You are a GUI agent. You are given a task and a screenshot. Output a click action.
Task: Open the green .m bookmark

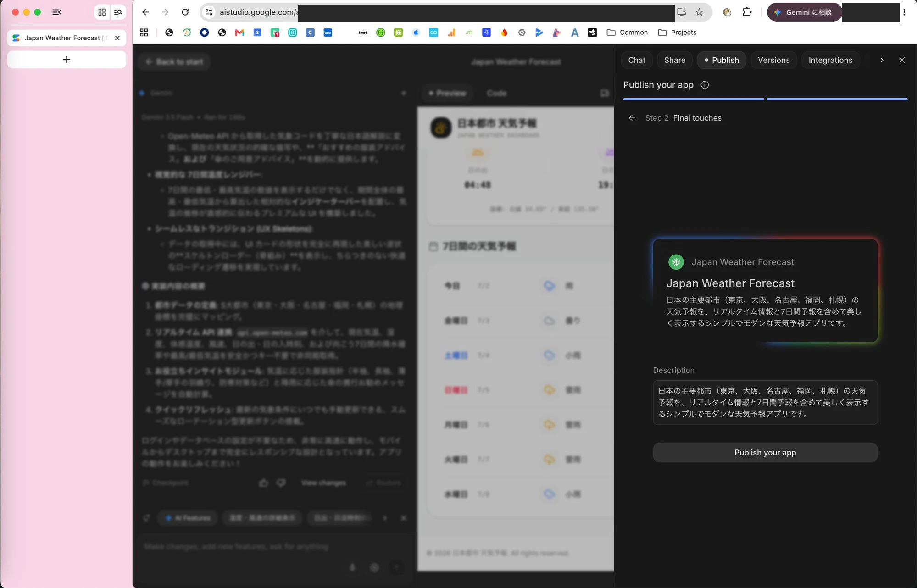[469, 33]
